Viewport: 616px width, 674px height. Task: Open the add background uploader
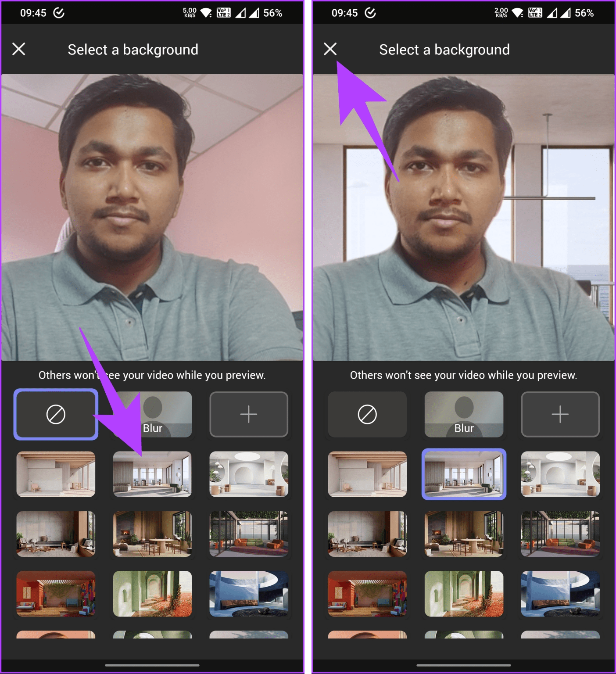coord(560,414)
